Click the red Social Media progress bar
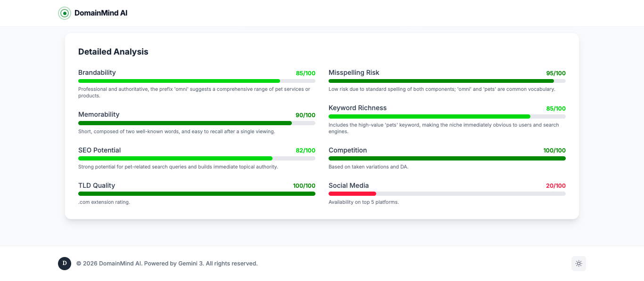 (447, 194)
